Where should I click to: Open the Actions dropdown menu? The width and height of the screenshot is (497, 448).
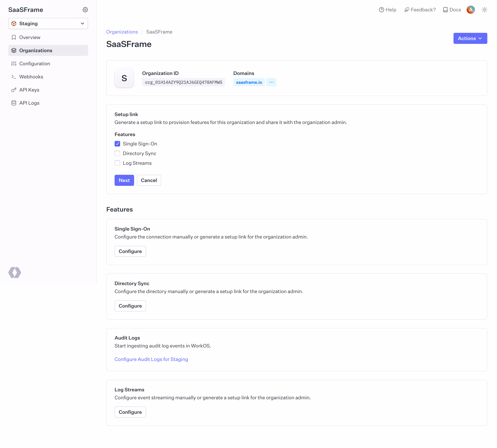pyautogui.click(x=470, y=38)
